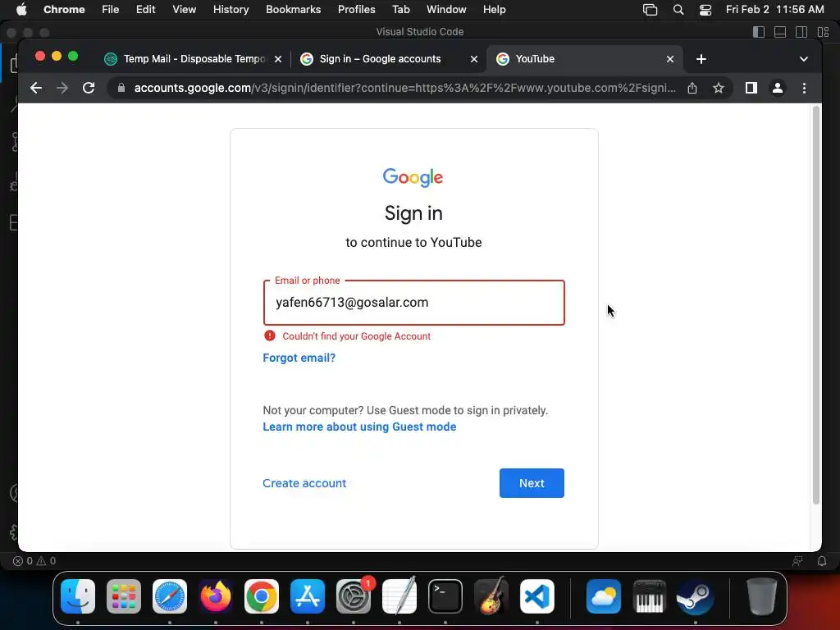Click the page's vertical scrollbar

pyautogui.click(x=816, y=305)
